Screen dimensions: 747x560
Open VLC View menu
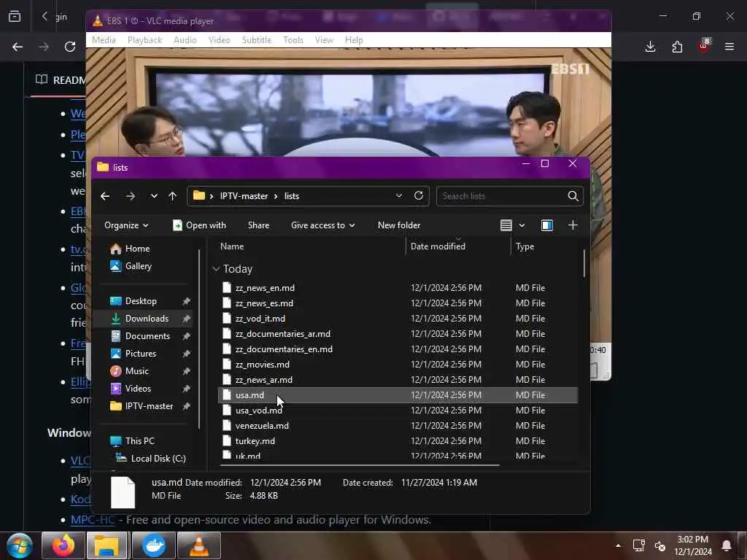[324, 40]
